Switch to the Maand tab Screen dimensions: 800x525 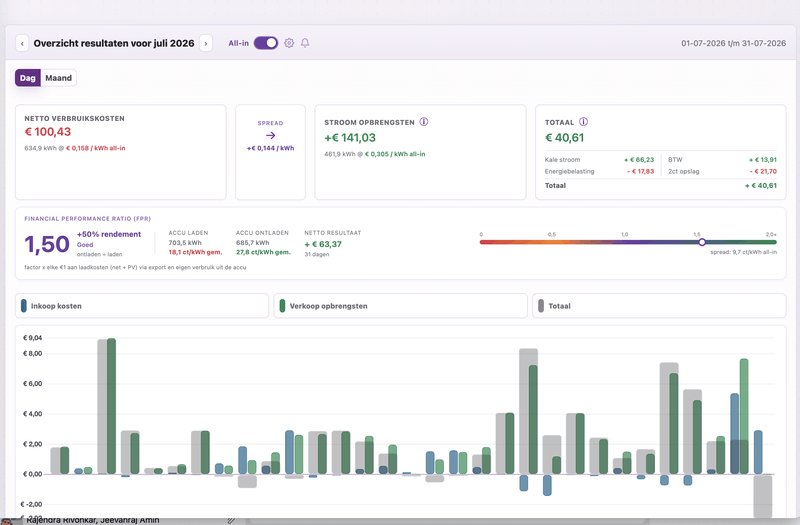58,78
